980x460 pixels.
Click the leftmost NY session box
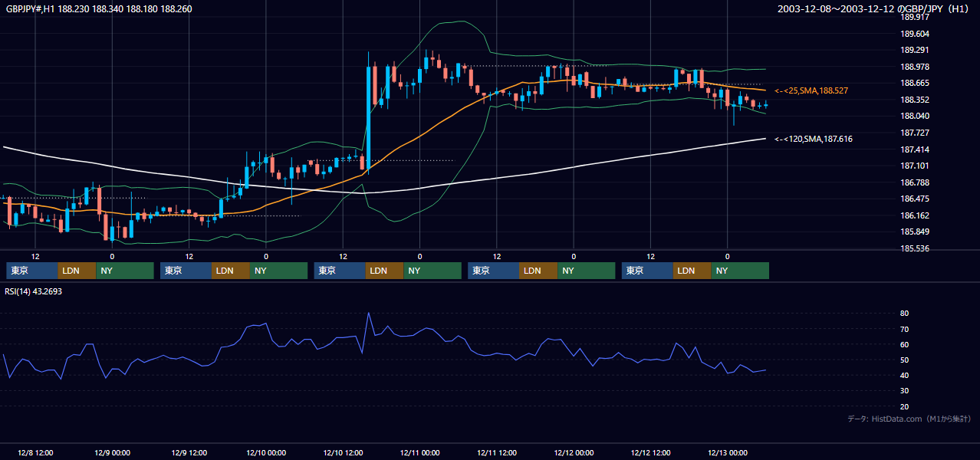pos(126,271)
